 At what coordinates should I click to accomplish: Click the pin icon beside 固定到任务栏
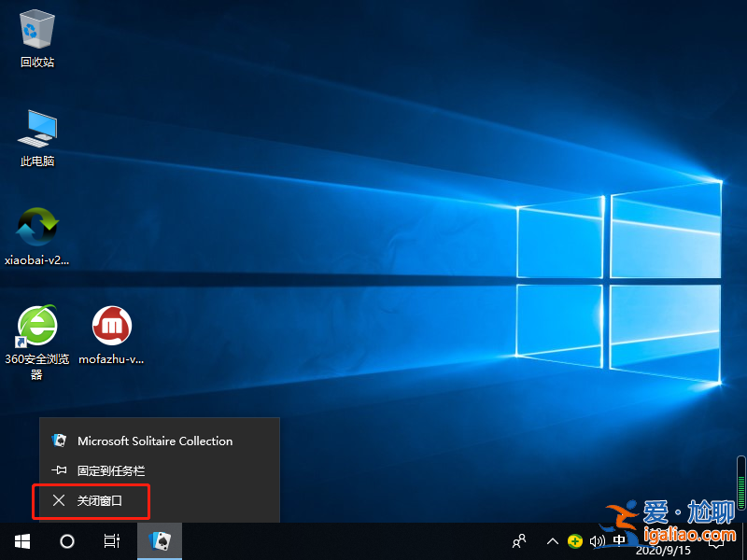click(x=59, y=471)
